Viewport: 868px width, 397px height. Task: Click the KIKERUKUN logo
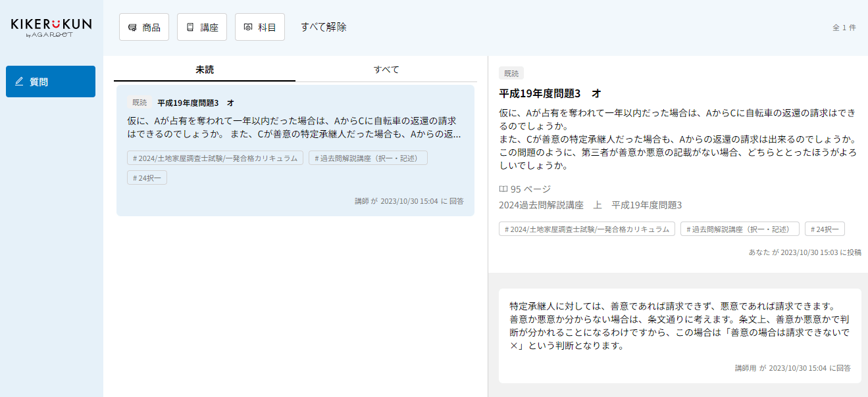[51, 27]
